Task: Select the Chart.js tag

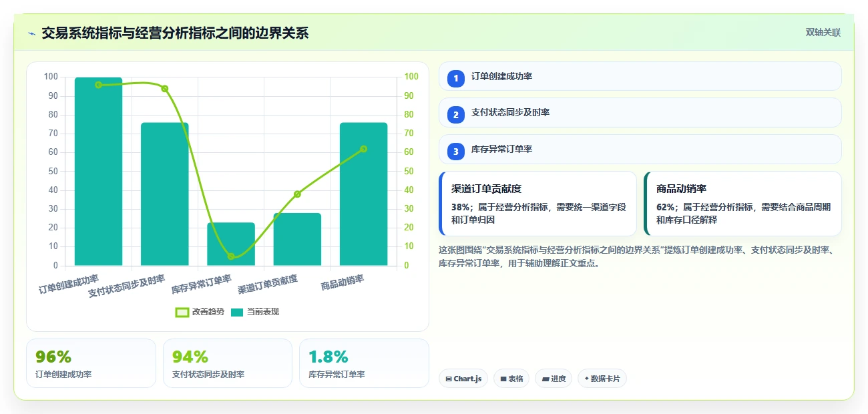Action: pyautogui.click(x=463, y=379)
